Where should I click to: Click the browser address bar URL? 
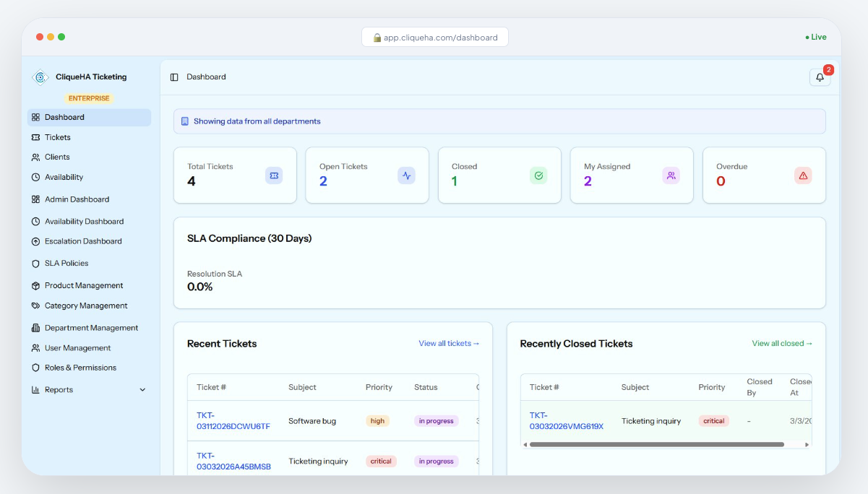coord(435,38)
